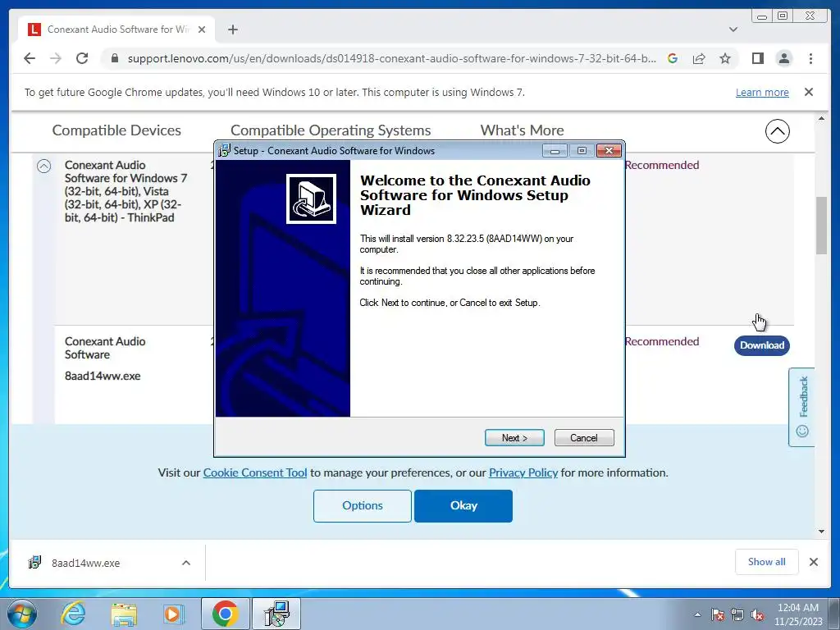The height and width of the screenshot is (630, 840).
Task: Minimize the Setup wizard window
Action: (x=555, y=151)
